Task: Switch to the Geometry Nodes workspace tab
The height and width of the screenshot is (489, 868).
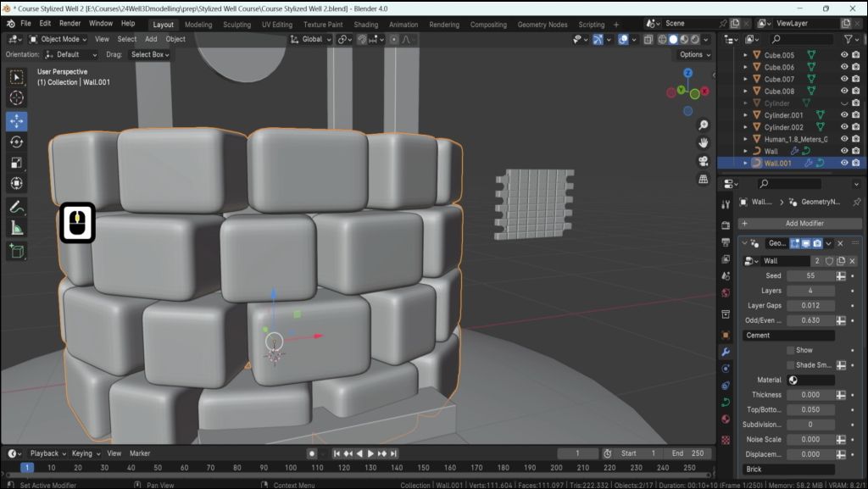Action: 542,25
